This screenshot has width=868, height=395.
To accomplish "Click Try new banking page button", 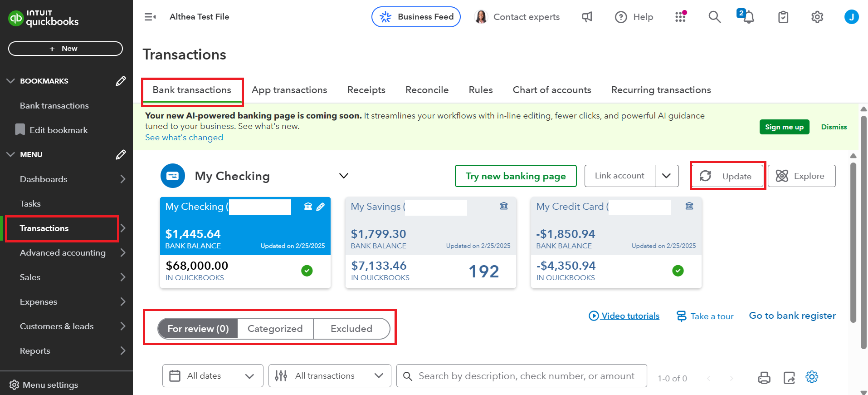I will pyautogui.click(x=516, y=176).
